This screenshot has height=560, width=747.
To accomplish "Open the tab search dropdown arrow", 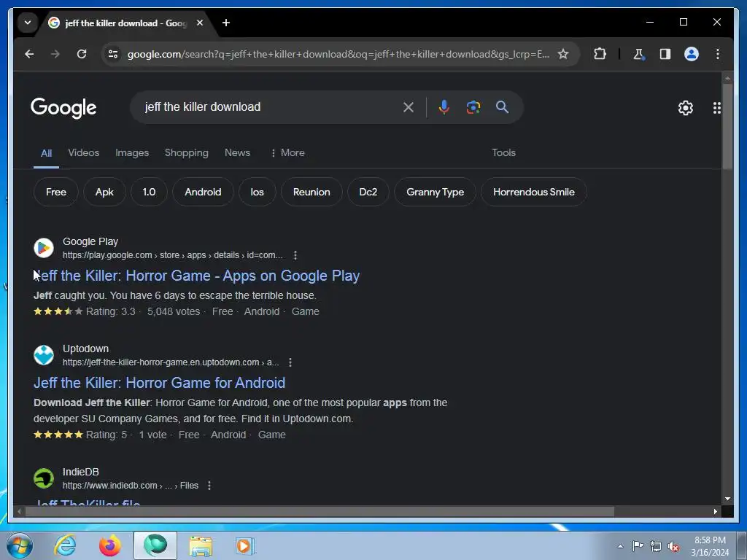I will [28, 23].
